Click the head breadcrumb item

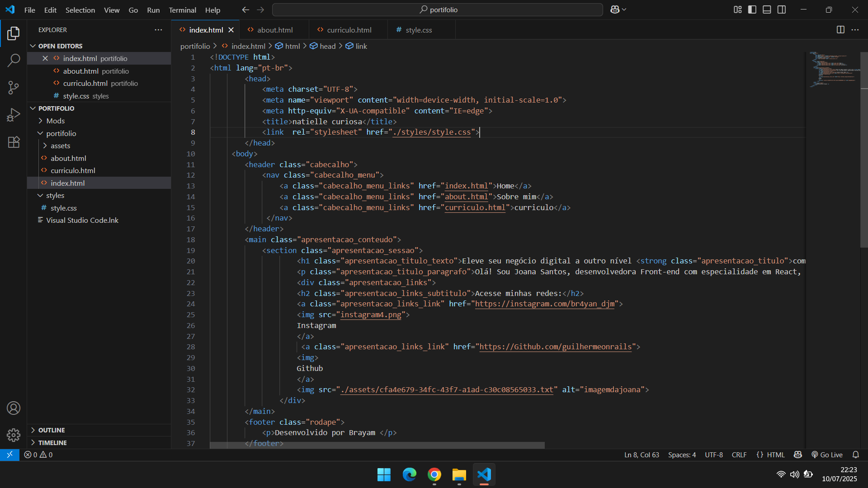[x=323, y=46]
